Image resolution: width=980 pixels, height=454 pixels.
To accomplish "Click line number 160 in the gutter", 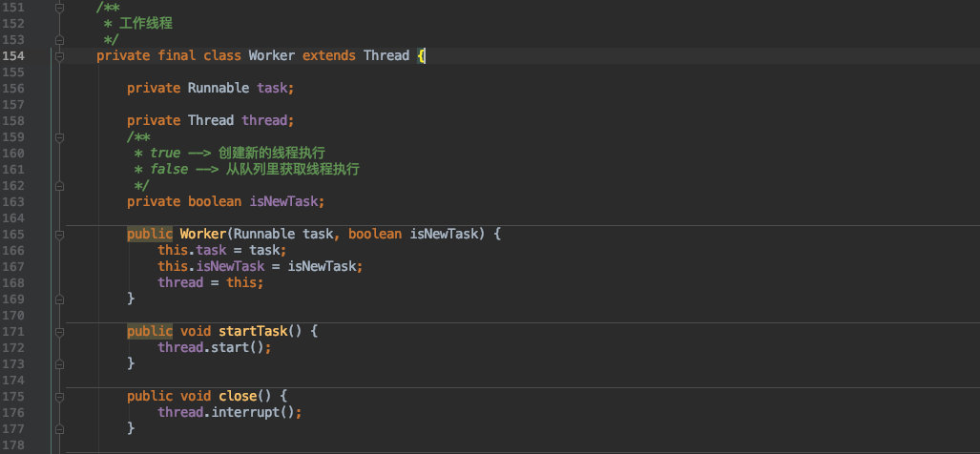I will tap(13, 153).
